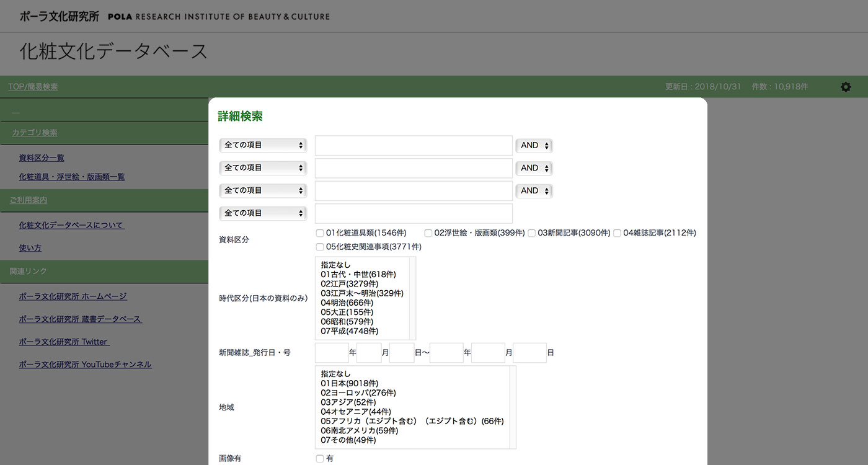Screen dimensions: 868x465
Task: Enable the 画像有 checkbox
Action: click(320, 459)
